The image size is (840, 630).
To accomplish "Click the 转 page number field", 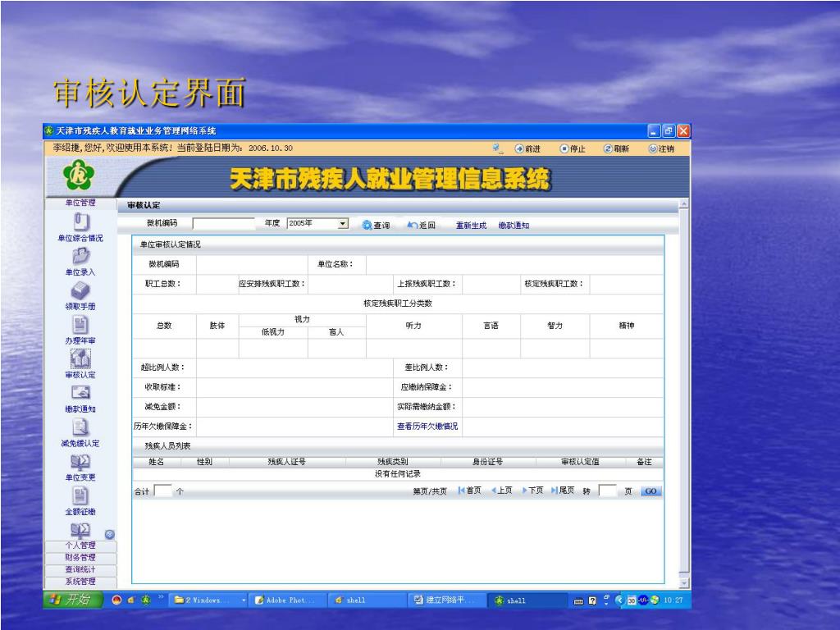I will [608, 491].
